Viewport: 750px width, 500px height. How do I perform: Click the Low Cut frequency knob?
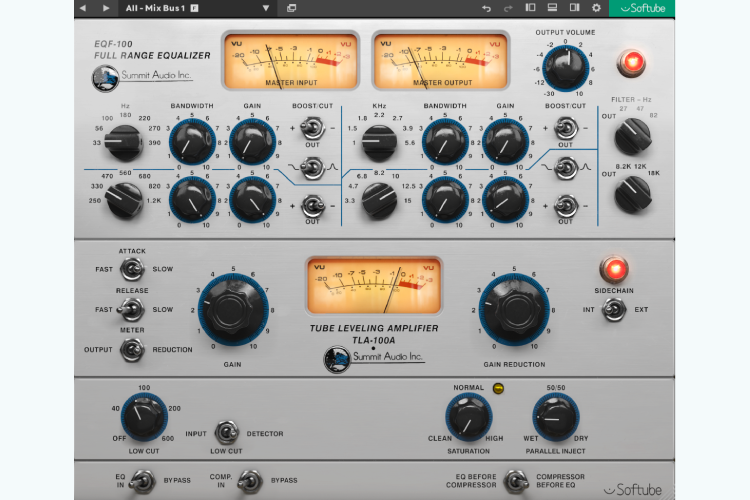(x=144, y=417)
